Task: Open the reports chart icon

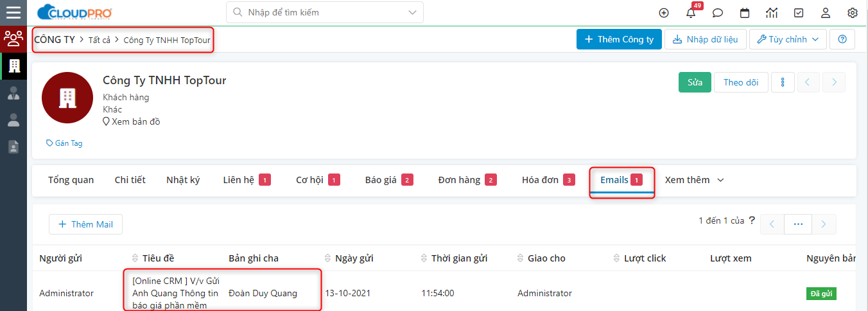Action: 772,13
